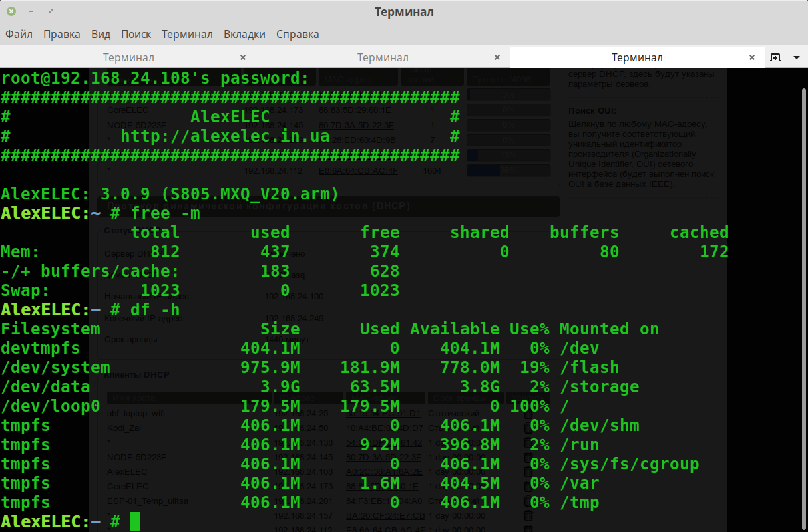Close the leftmost Терминал tab

[243, 57]
